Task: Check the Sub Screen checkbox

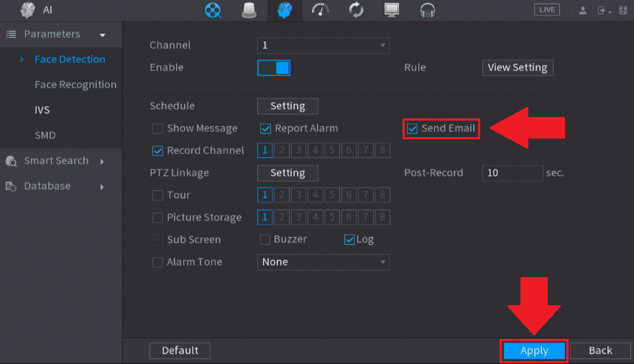Action: (157, 240)
